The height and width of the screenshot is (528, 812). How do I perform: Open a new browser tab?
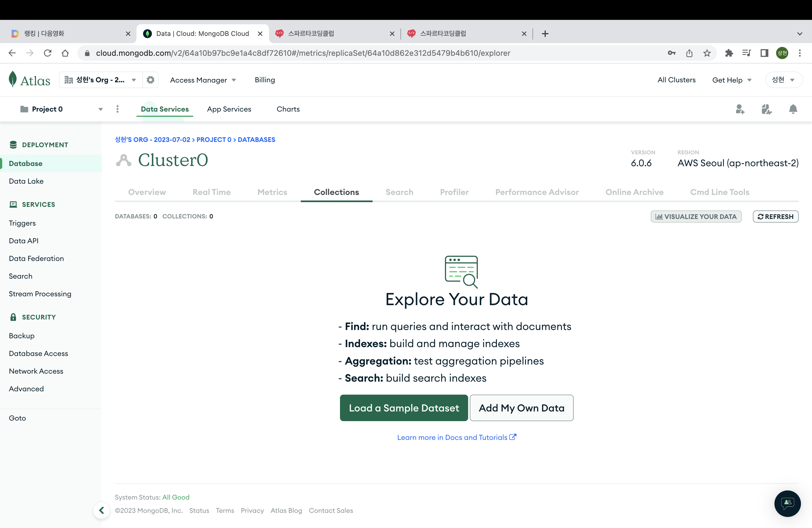tap(545, 33)
